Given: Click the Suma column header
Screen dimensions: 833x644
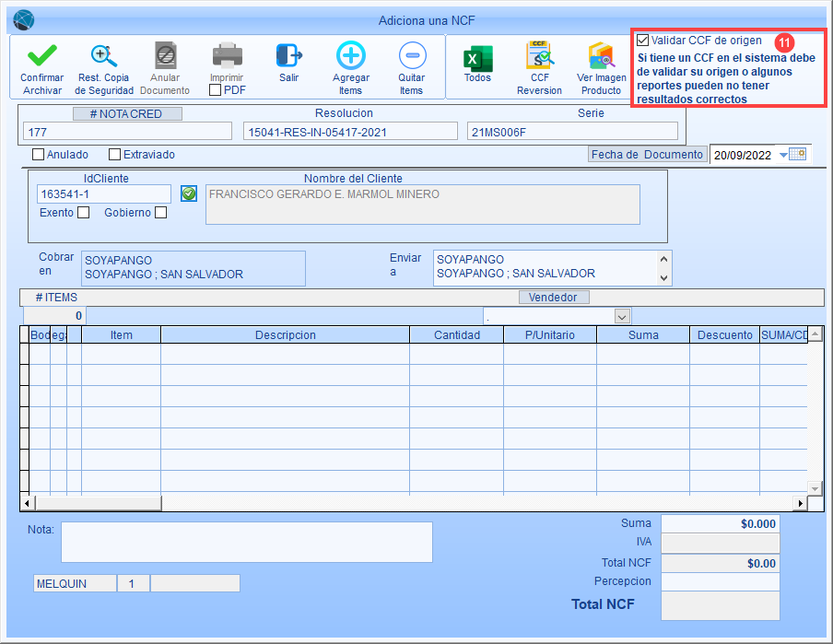Looking at the screenshot, I should coord(643,335).
